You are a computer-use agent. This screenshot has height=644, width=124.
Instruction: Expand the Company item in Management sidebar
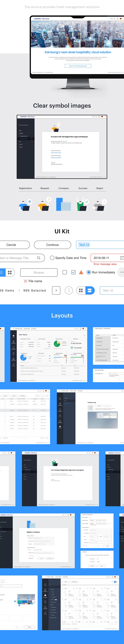coord(26,133)
